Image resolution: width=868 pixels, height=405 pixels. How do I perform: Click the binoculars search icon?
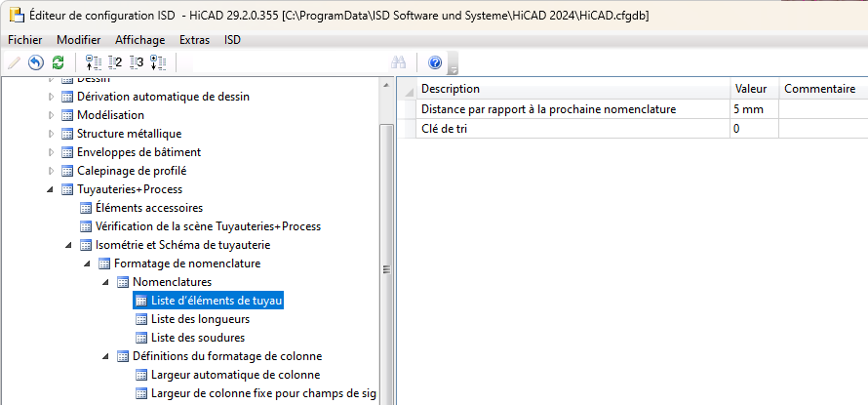coord(398,62)
